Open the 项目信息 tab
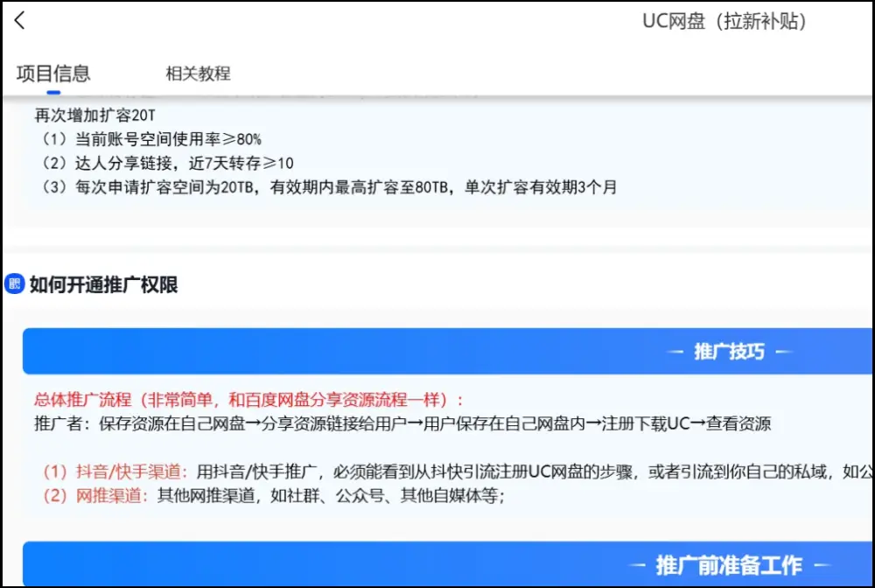The image size is (875, 588). (53, 73)
